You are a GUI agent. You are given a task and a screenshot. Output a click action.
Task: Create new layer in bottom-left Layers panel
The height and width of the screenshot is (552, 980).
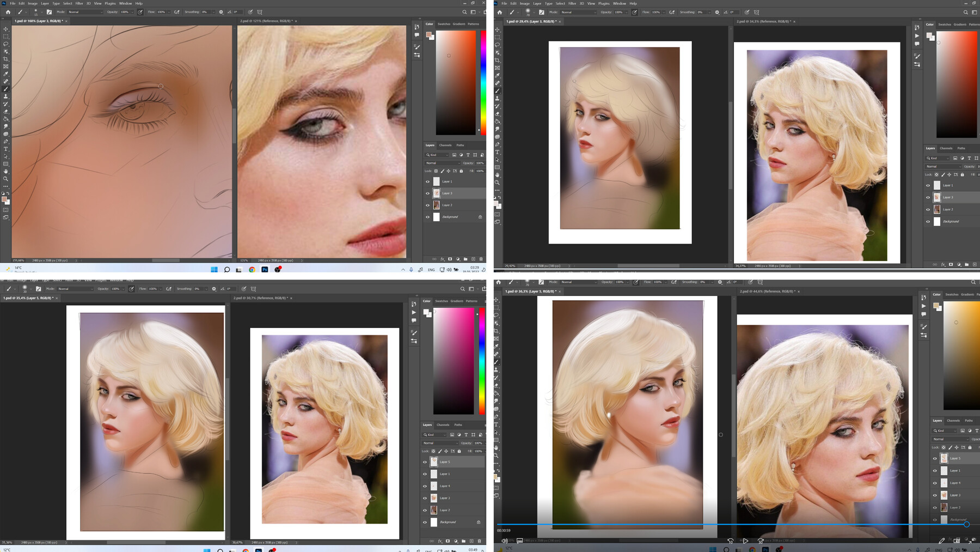click(471, 541)
